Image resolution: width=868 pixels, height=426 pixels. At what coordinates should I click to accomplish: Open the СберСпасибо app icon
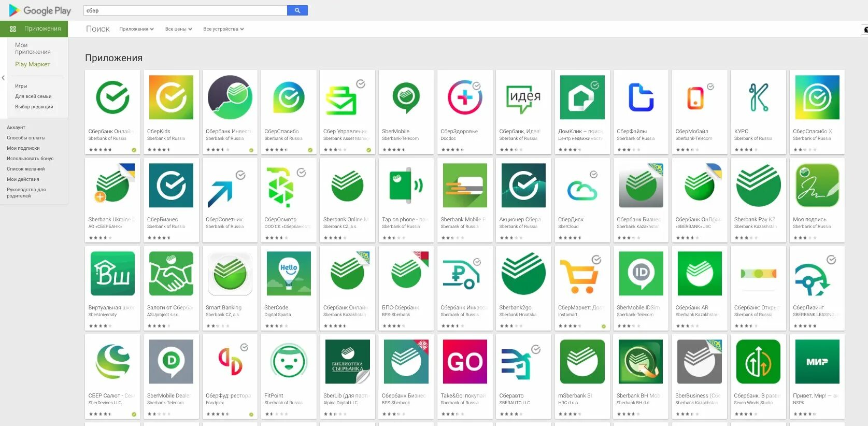(x=289, y=97)
